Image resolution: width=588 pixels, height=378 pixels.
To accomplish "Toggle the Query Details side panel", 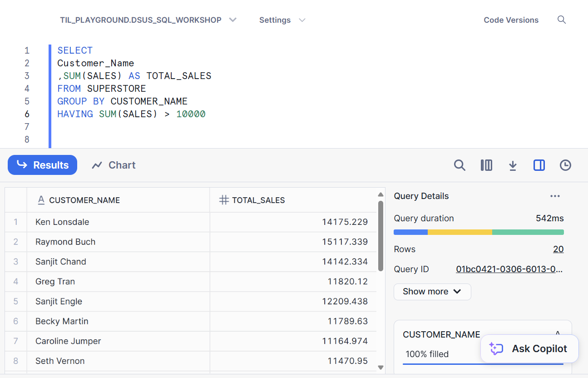I will point(539,165).
